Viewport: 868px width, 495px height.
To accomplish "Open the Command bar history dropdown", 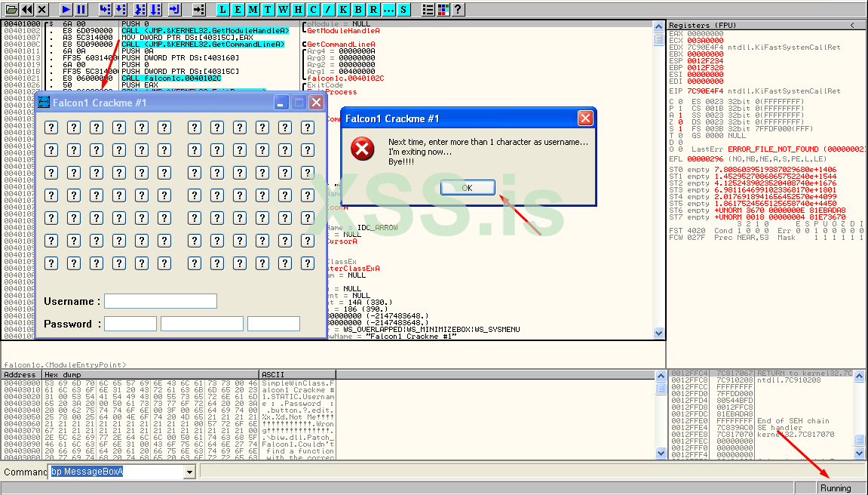I will coord(189,472).
